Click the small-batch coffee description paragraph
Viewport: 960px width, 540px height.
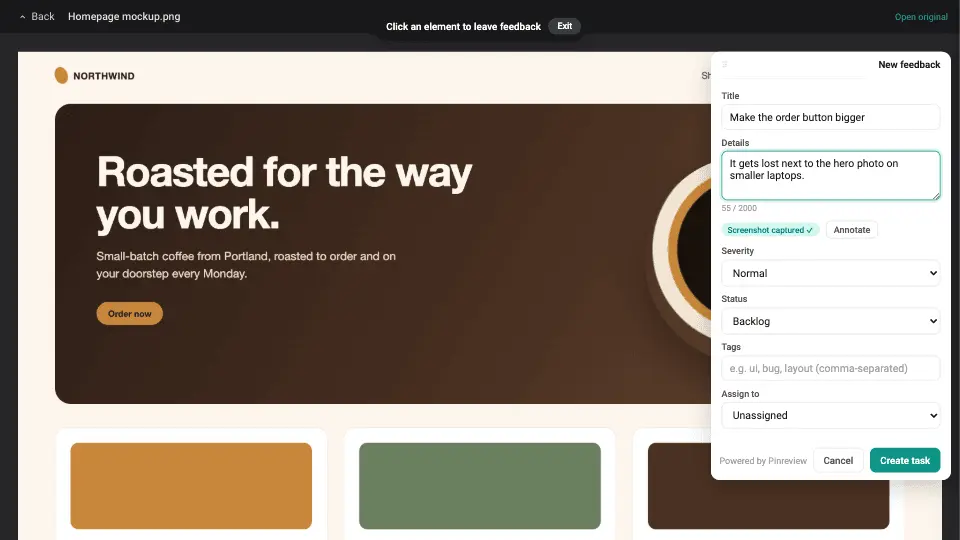(246, 264)
